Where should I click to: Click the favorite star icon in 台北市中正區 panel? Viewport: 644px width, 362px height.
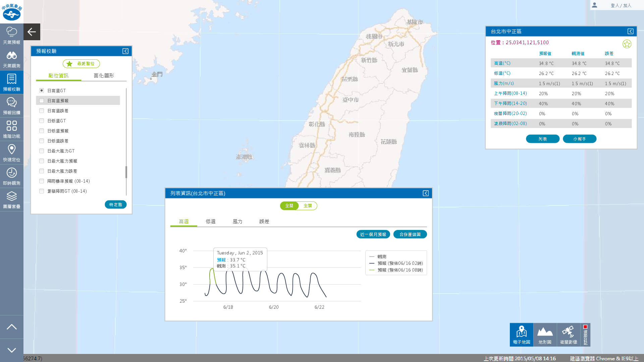point(627,44)
